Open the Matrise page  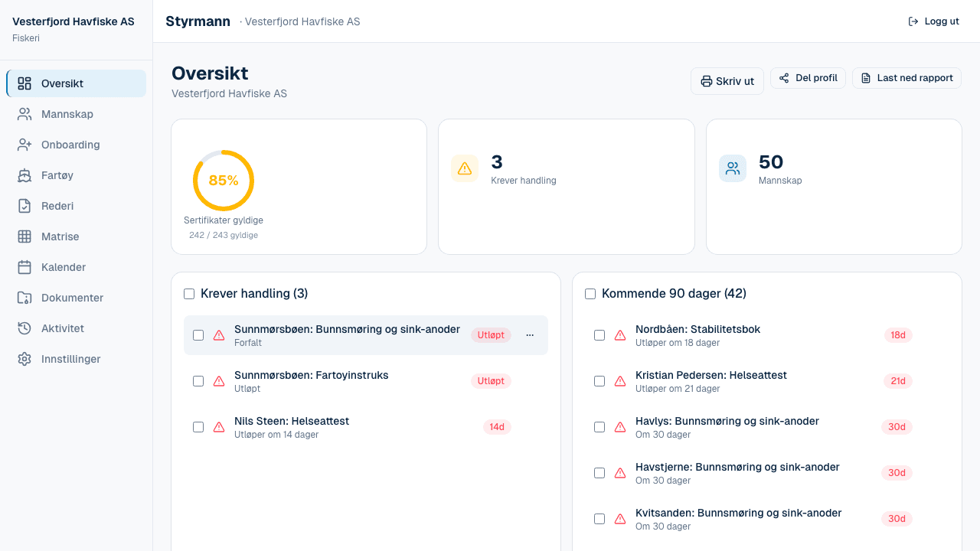click(76, 236)
